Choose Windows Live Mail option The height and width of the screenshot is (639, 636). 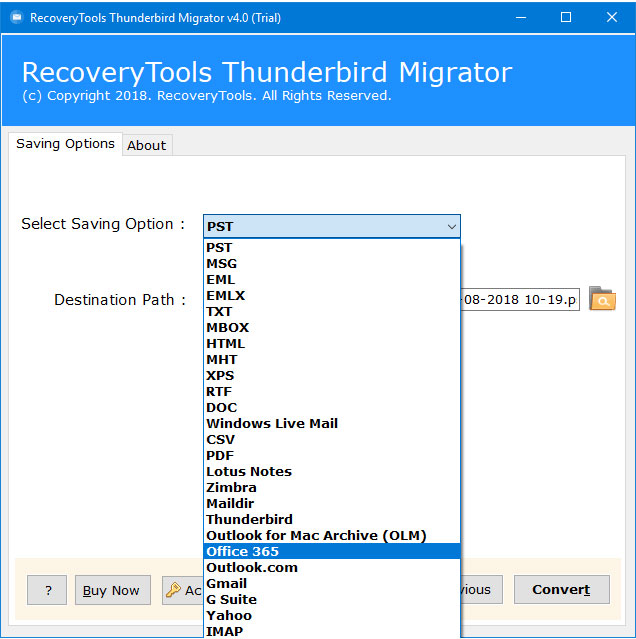[x=332, y=423]
